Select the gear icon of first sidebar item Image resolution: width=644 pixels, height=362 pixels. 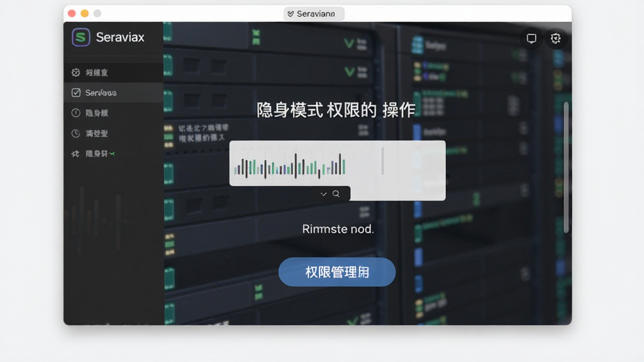pos(75,73)
